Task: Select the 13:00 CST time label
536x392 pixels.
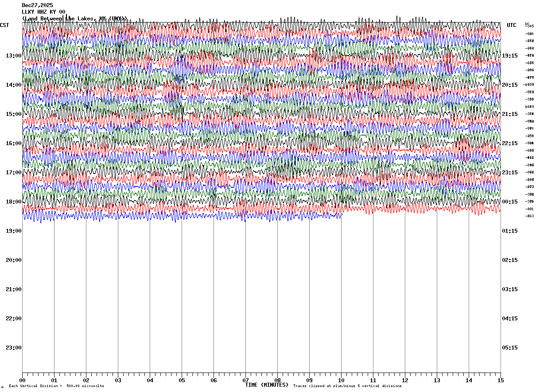Action: tap(14, 56)
